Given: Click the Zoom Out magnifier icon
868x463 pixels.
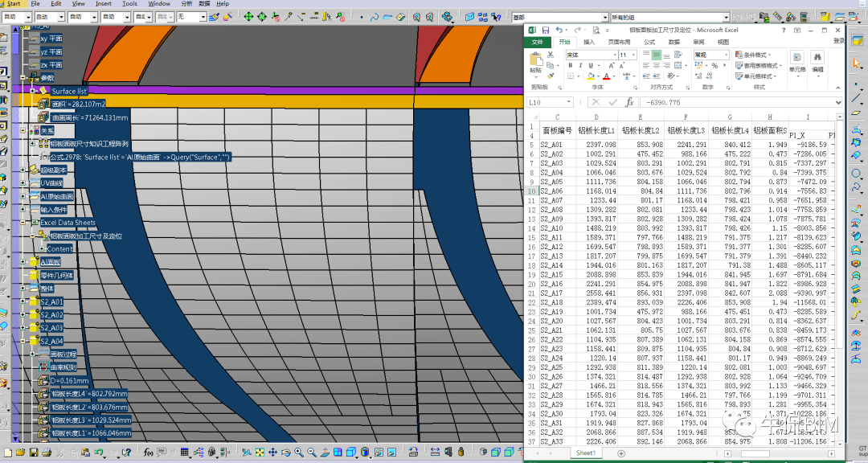Looking at the screenshot, I should tap(312, 453).
